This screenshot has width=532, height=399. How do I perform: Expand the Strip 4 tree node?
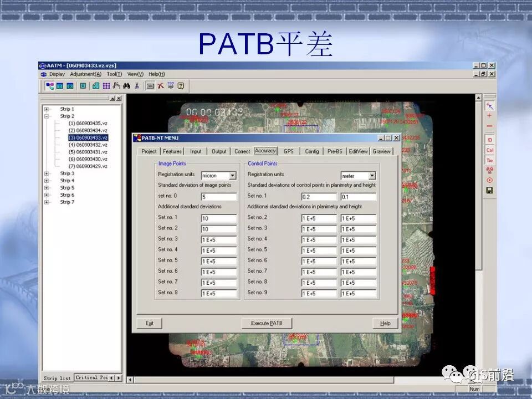coord(47,181)
